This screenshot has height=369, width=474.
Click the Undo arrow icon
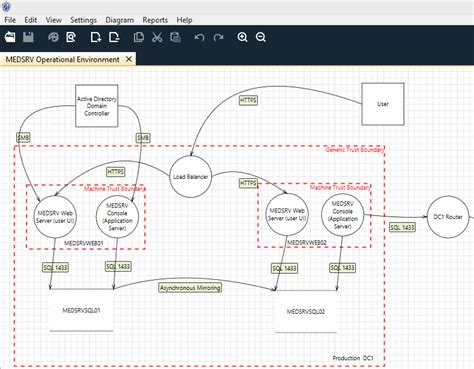click(199, 37)
